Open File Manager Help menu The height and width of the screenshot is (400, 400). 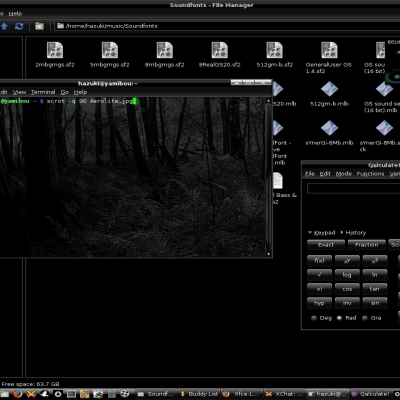15,14
